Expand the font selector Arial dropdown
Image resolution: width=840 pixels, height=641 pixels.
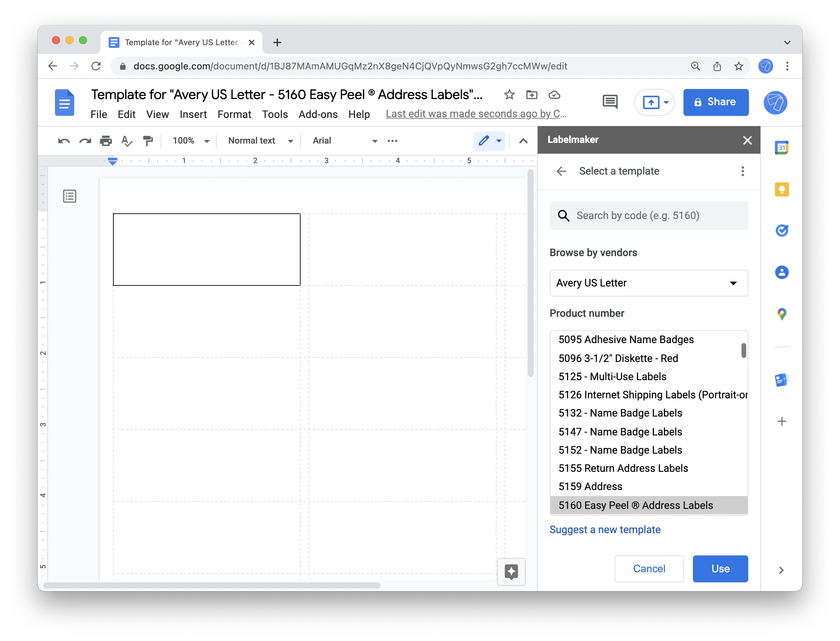pyautogui.click(x=373, y=141)
